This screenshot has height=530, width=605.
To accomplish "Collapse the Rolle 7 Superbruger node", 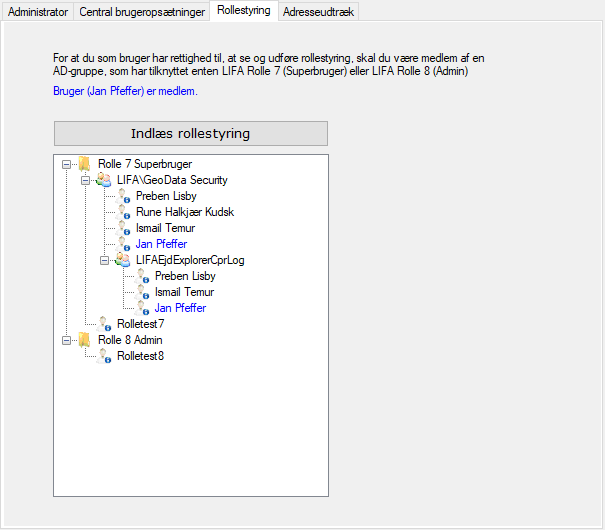I will click(x=67, y=164).
